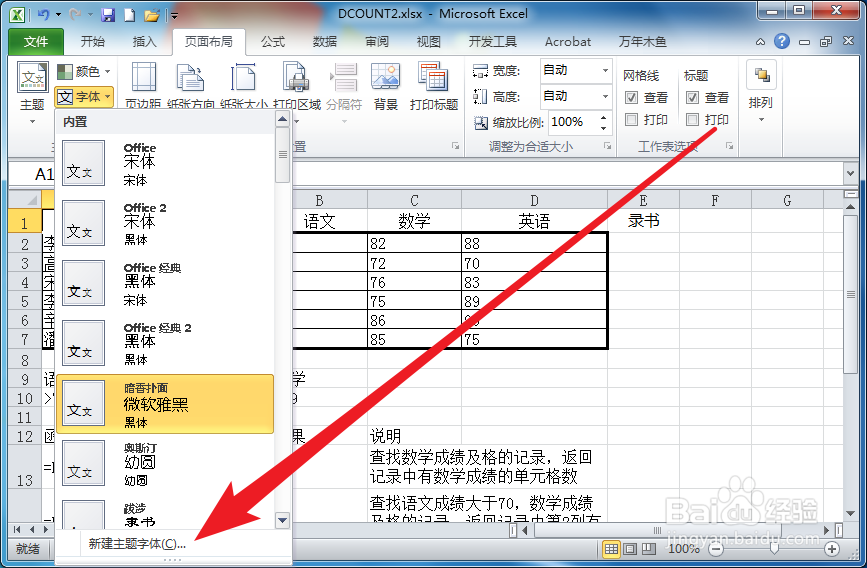Open the Arrange (排列) button

click(x=761, y=92)
